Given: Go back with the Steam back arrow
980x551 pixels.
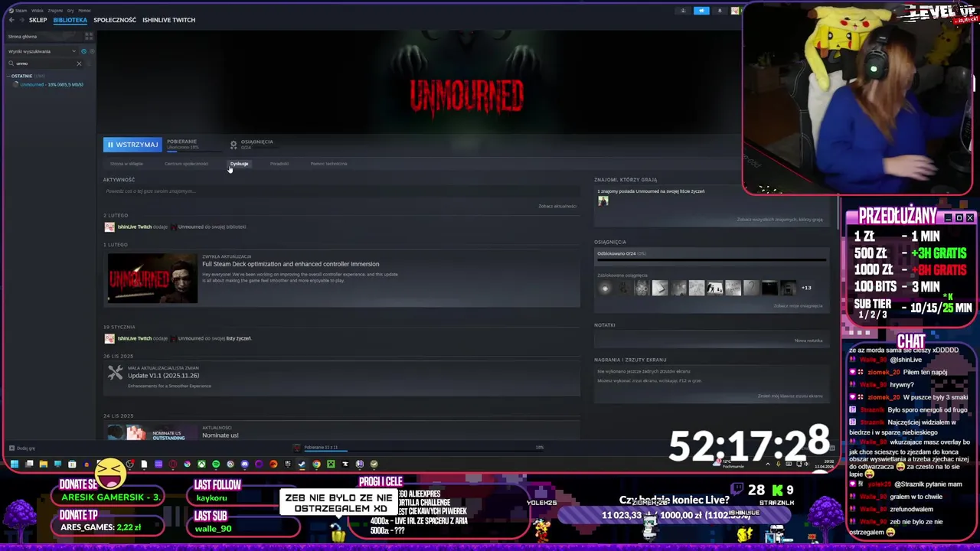Looking at the screenshot, I should click(x=11, y=20).
